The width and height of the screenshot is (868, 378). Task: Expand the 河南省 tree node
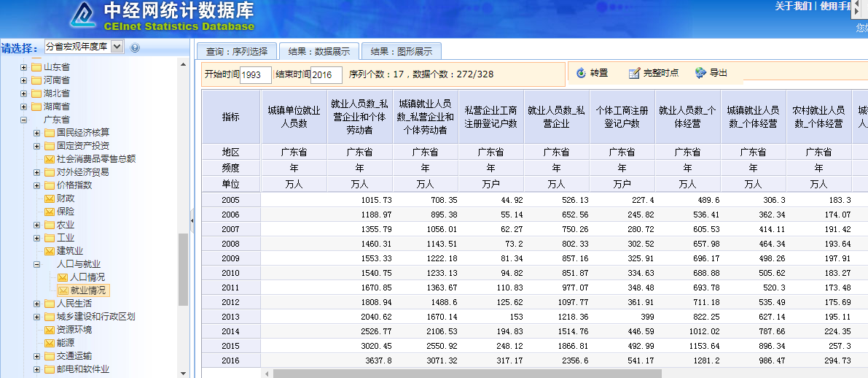click(24, 80)
